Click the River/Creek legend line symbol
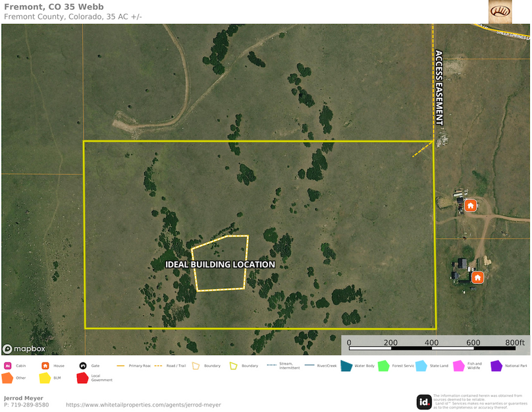 [309, 365]
